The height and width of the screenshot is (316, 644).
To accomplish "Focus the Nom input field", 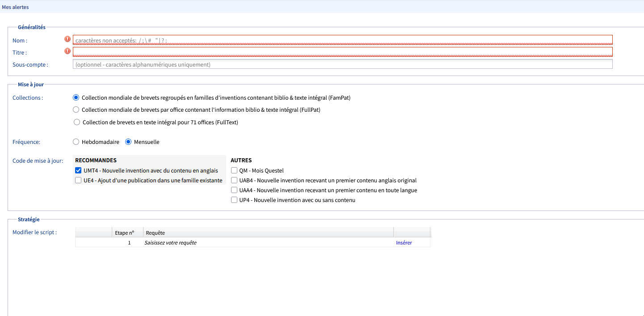I will click(x=342, y=40).
